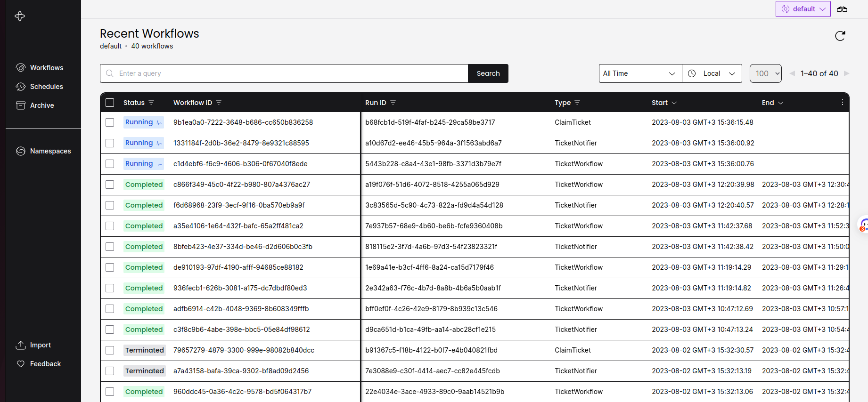Expand the Start column chevron
Image resolution: width=868 pixels, height=402 pixels.
pyautogui.click(x=674, y=103)
